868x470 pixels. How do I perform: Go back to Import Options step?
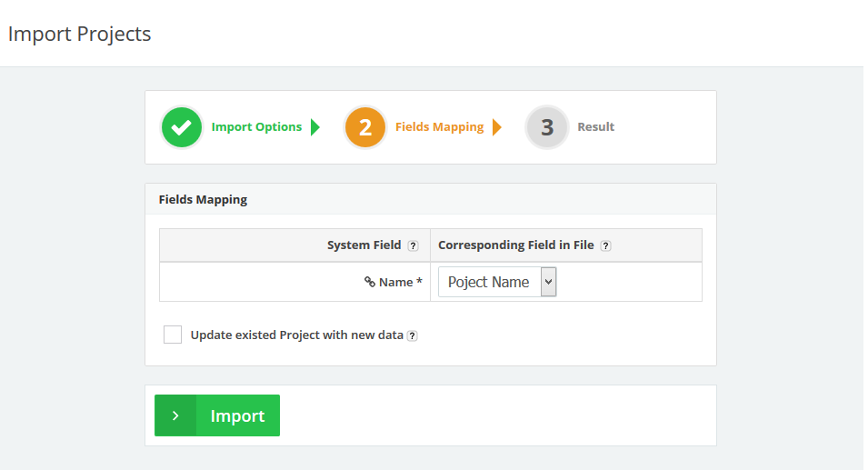coord(256,127)
